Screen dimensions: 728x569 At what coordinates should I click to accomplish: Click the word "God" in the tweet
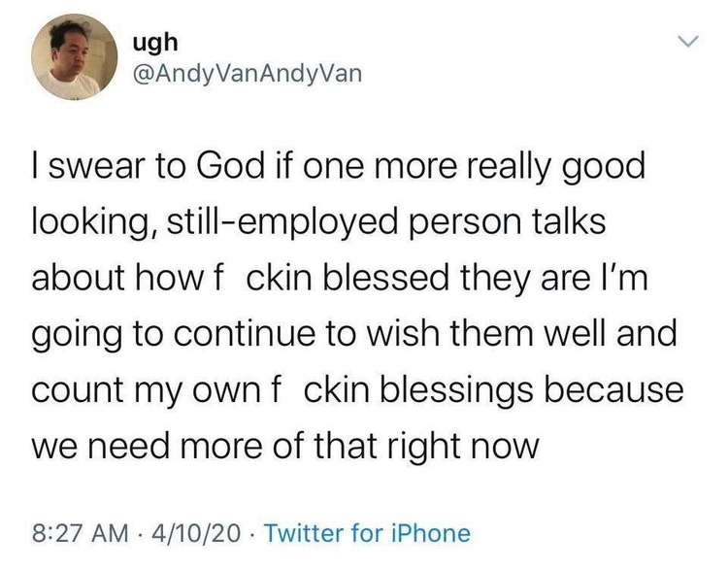[x=230, y=166]
